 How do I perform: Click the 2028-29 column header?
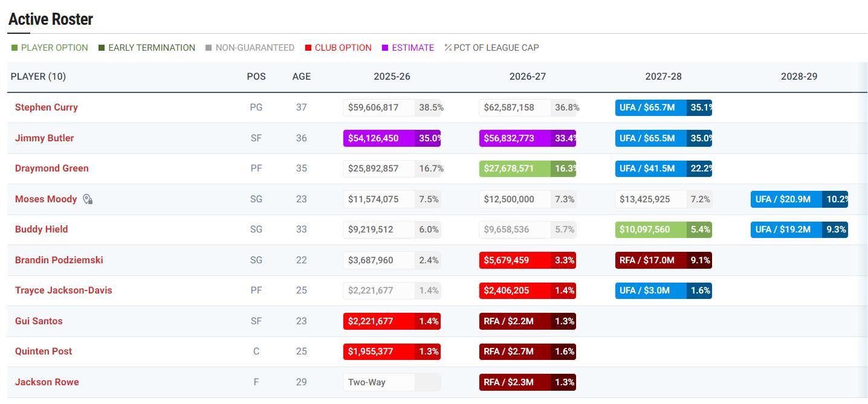pos(798,77)
